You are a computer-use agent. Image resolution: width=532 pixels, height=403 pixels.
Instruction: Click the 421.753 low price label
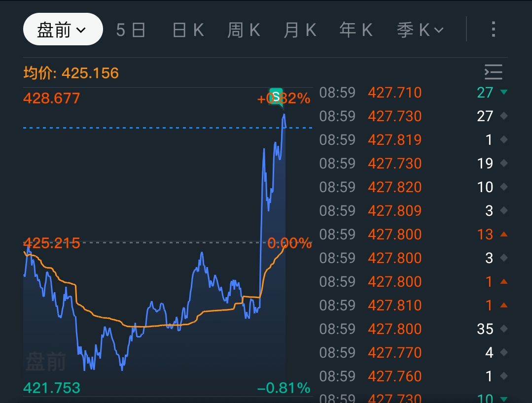[51, 388]
